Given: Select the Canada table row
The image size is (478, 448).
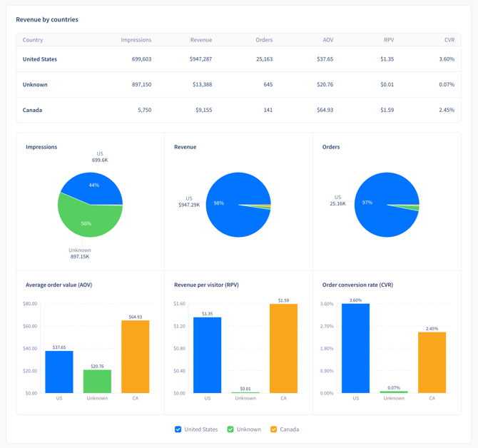Looking at the screenshot, I should pyautogui.click(x=238, y=110).
